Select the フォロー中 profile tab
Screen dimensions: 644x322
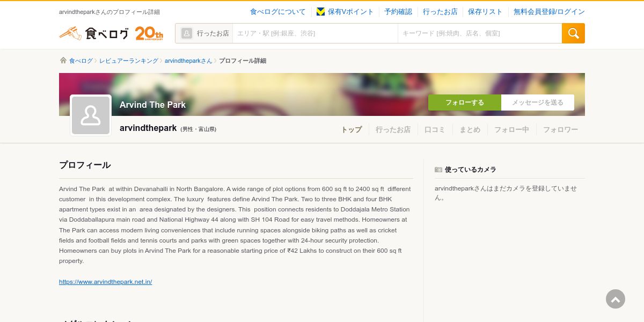point(511,129)
